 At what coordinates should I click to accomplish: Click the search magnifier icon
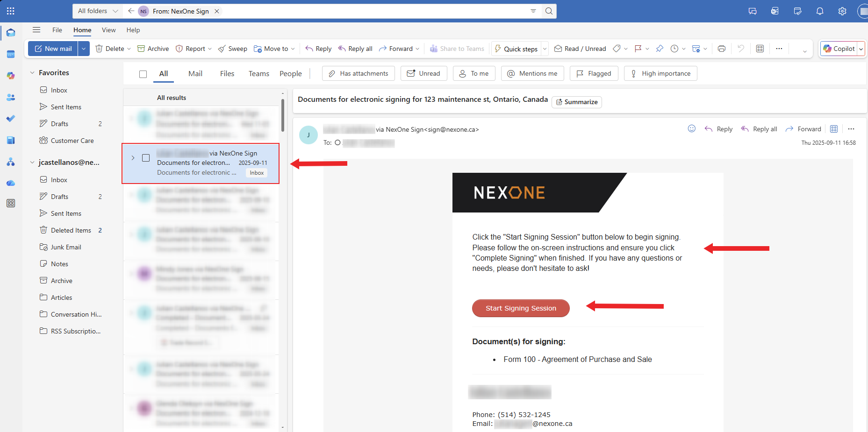click(x=549, y=11)
